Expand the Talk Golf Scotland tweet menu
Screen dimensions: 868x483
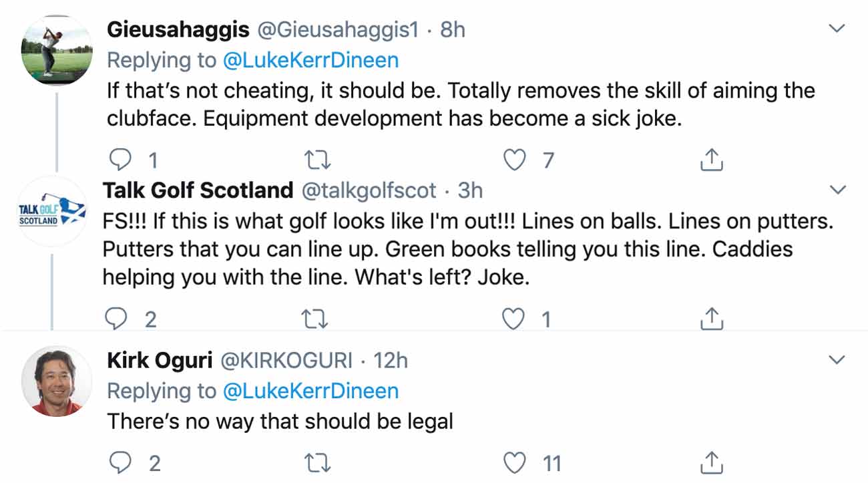tap(837, 190)
